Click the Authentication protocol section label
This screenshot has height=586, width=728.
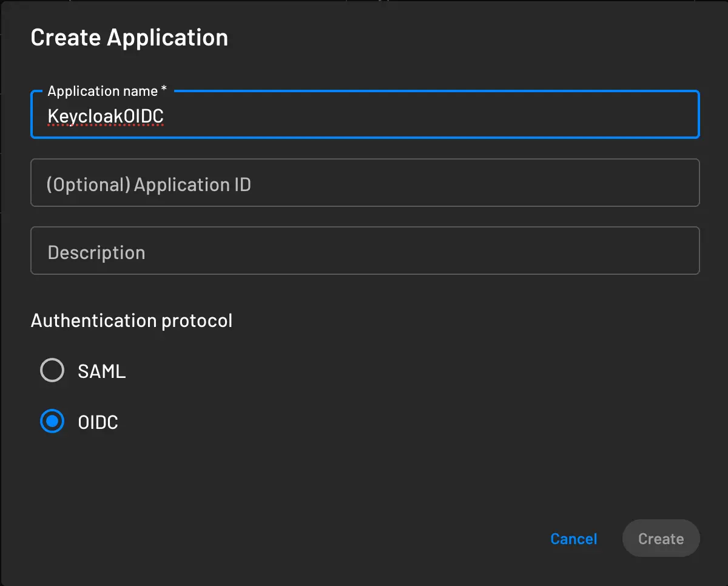(132, 320)
